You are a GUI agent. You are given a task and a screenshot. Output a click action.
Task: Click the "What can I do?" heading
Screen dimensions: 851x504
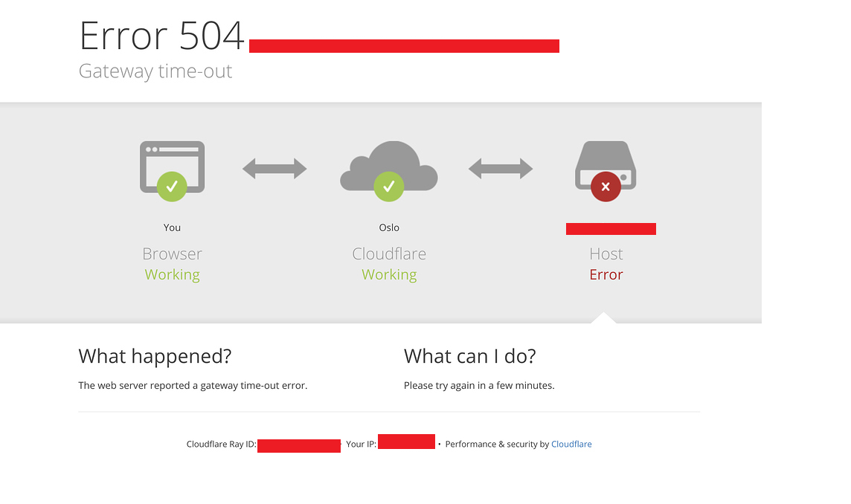470,356
